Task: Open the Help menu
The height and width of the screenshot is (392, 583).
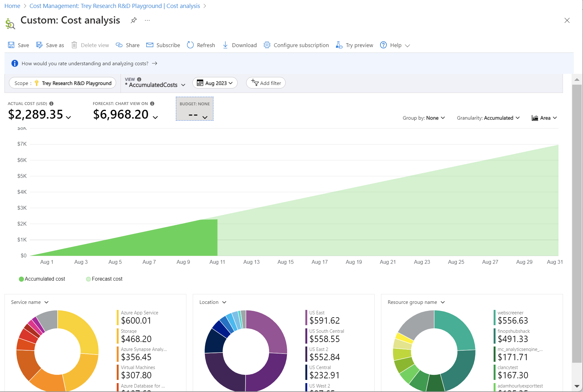Action: (x=395, y=45)
